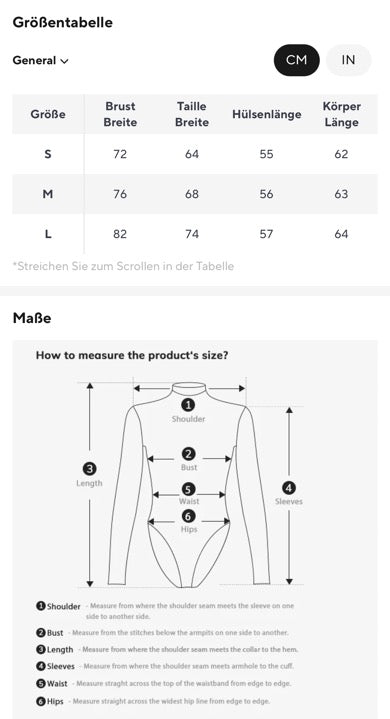Select the Brust Breite column header
390x719 pixels.
click(120, 114)
